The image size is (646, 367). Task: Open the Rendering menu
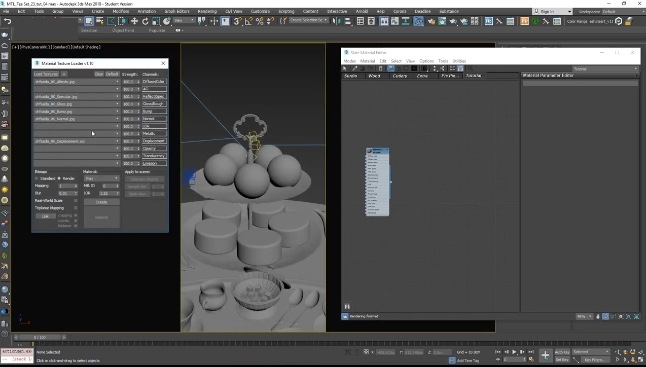[x=207, y=12]
